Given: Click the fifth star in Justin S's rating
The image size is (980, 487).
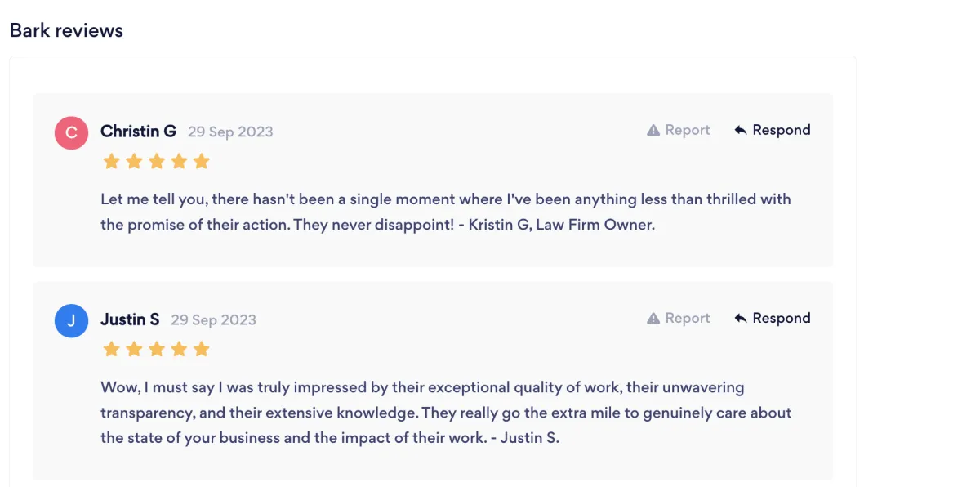Looking at the screenshot, I should click(x=202, y=350).
